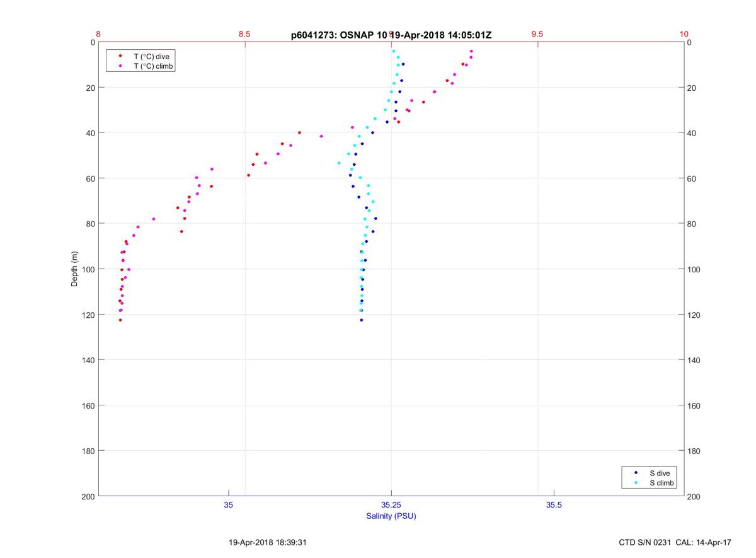This screenshot has height=558, width=756.
Task: Click the right depth axis tick '20'
Action: [x=691, y=88]
